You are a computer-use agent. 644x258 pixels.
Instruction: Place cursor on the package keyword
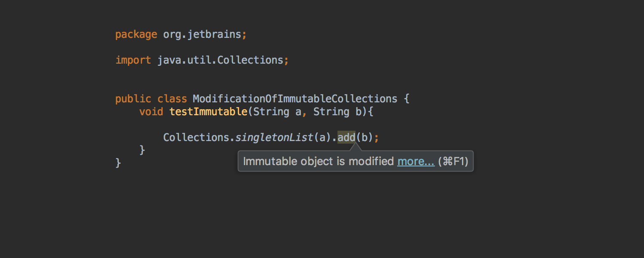click(136, 35)
